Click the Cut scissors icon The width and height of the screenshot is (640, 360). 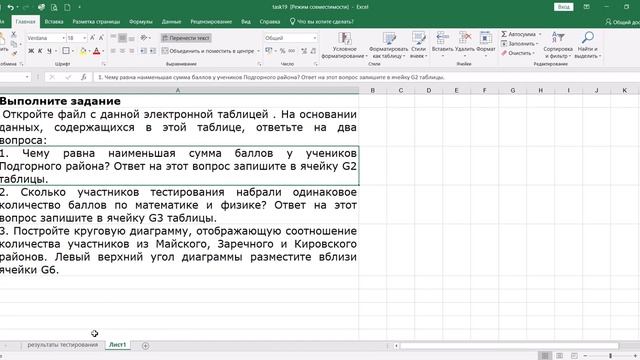coord(13,35)
